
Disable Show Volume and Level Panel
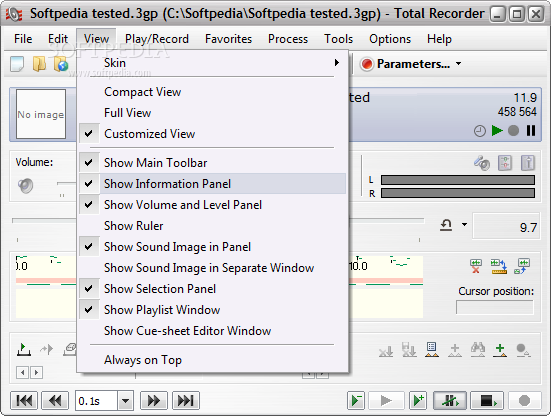click(212, 205)
